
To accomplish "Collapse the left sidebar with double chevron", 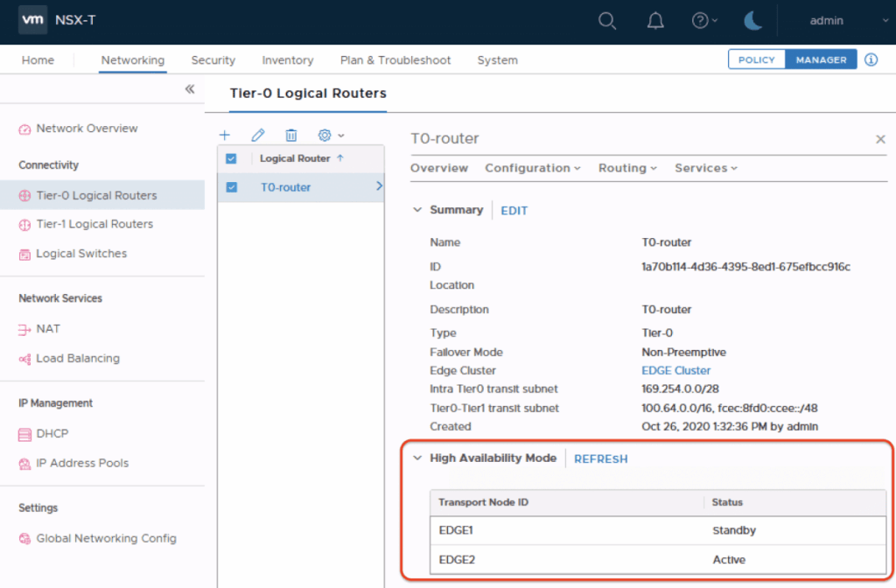I will (x=190, y=89).
